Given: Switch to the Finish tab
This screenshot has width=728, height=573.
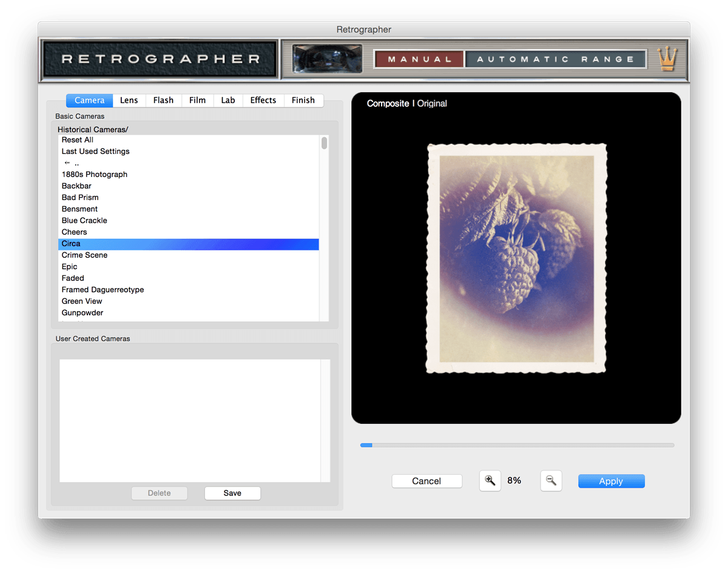Looking at the screenshot, I should 303,100.
